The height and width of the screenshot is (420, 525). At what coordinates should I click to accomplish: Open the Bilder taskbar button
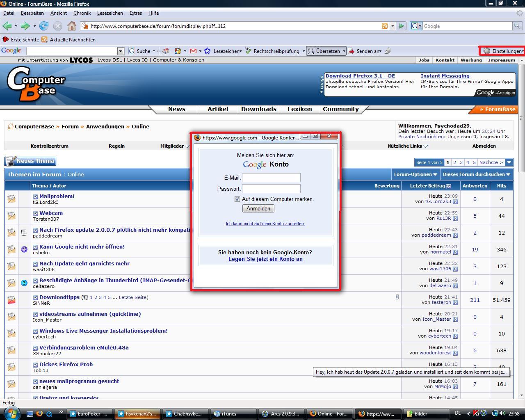[427, 413]
